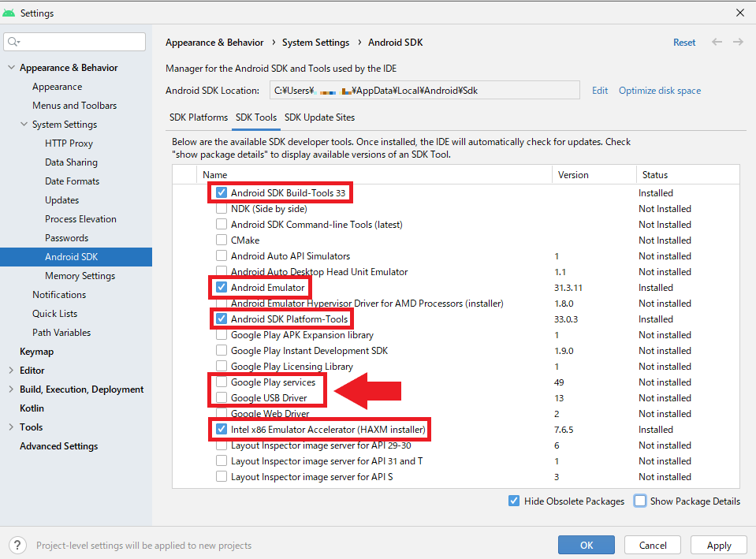Click the magnifier in the settings search field
The image size is (756, 559).
[14, 41]
